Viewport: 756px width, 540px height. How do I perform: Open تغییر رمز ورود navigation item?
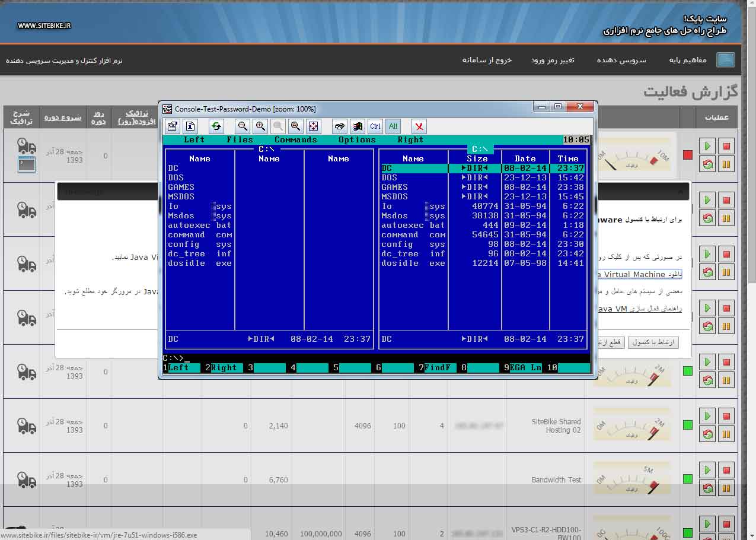[552, 60]
